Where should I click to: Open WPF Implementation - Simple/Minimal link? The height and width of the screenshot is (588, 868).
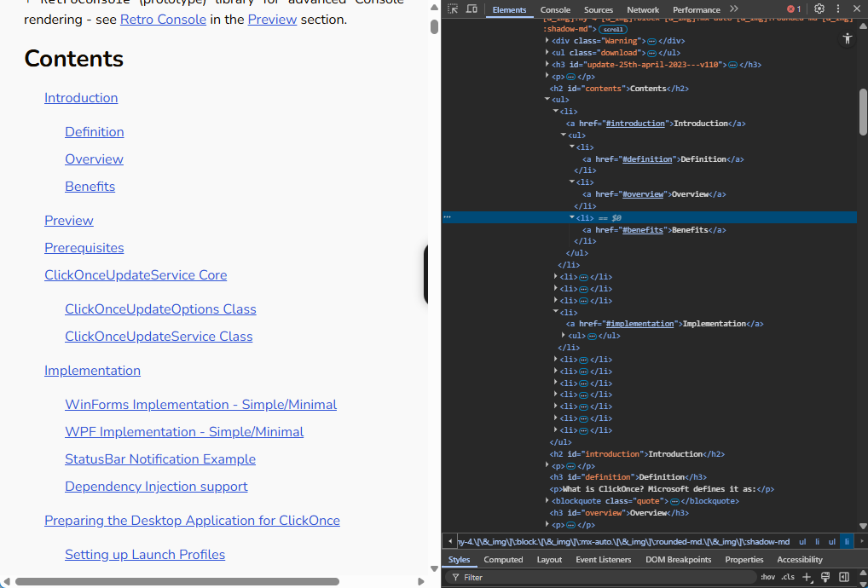184,432
